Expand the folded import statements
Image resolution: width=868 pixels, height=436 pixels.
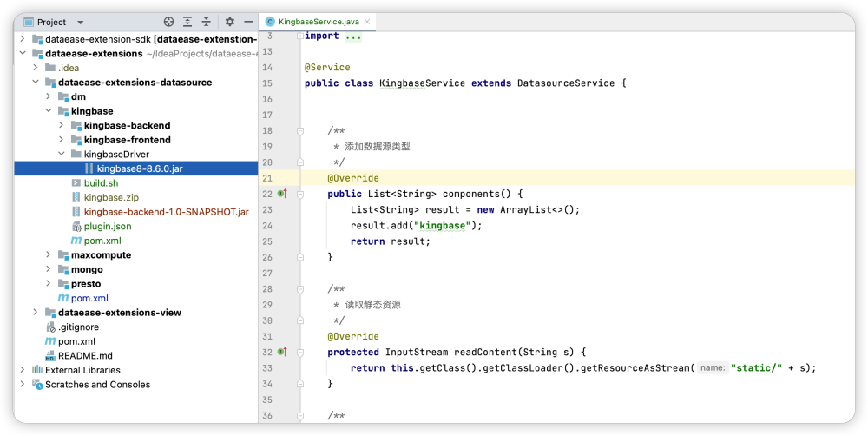point(300,36)
